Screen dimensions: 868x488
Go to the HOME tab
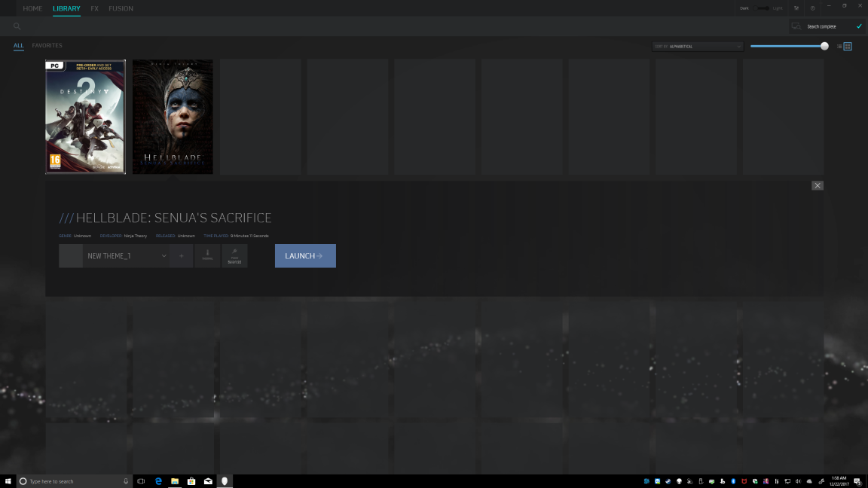point(32,8)
